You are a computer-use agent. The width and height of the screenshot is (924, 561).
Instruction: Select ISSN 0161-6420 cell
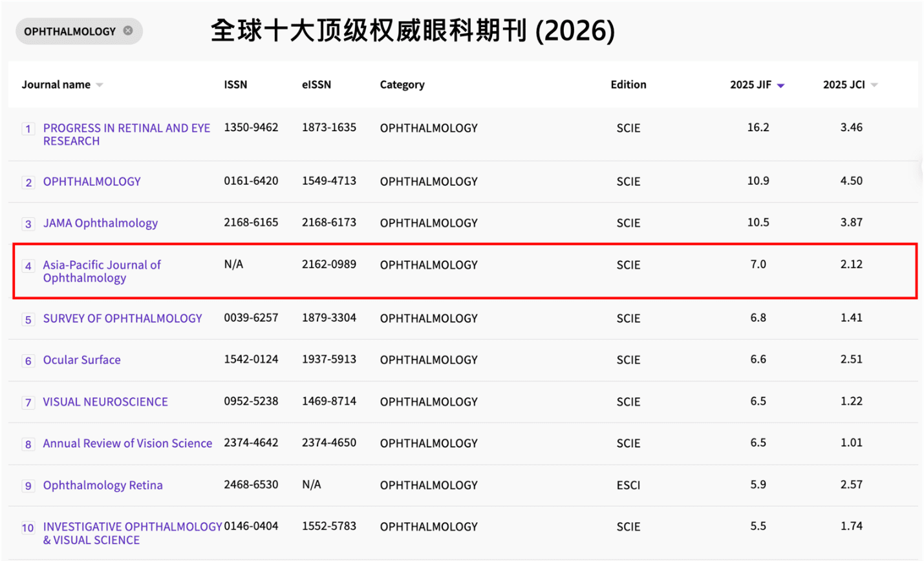[251, 181]
